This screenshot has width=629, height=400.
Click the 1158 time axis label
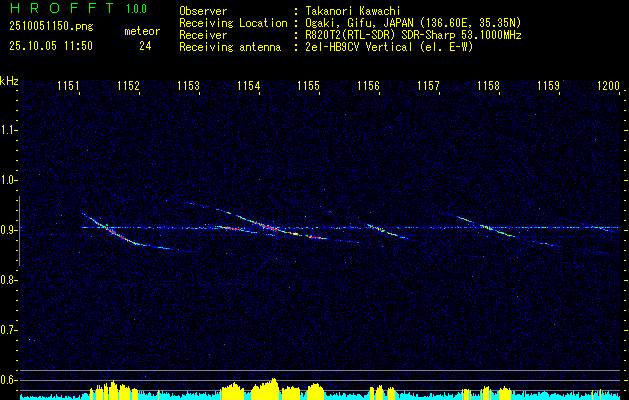tap(489, 86)
